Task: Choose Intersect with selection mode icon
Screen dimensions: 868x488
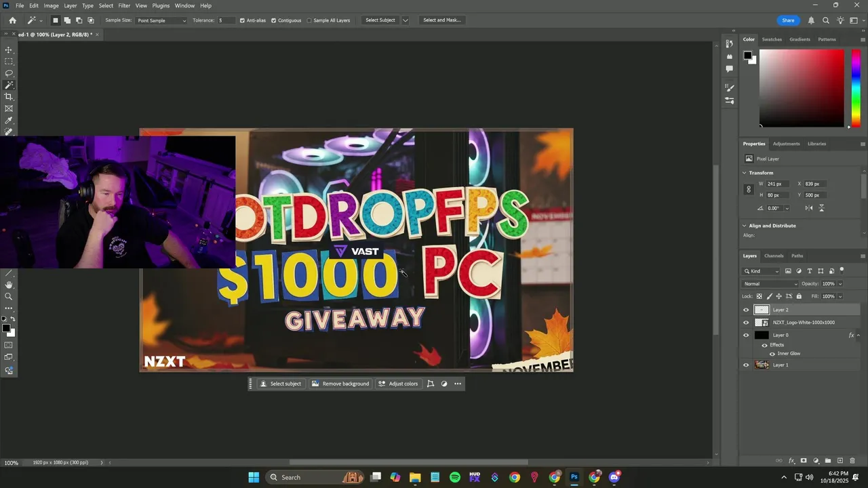Action: (x=90, y=20)
